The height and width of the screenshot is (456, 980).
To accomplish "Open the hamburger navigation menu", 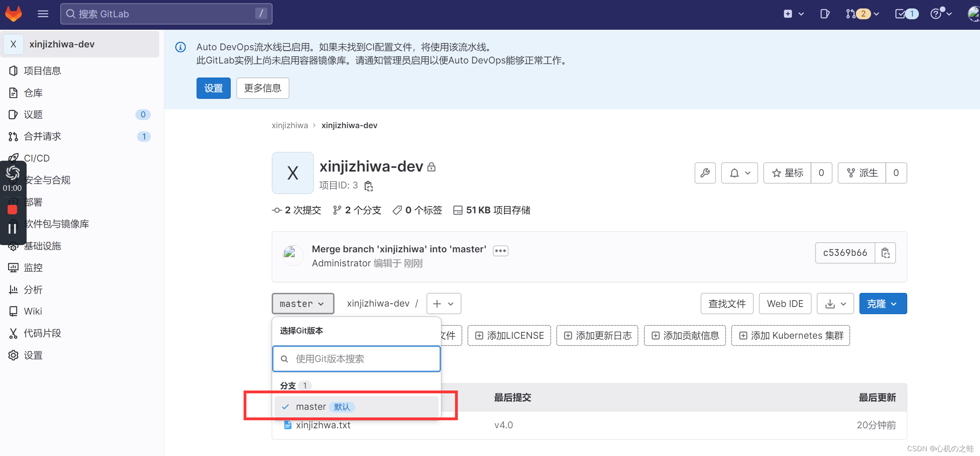I will [x=43, y=14].
